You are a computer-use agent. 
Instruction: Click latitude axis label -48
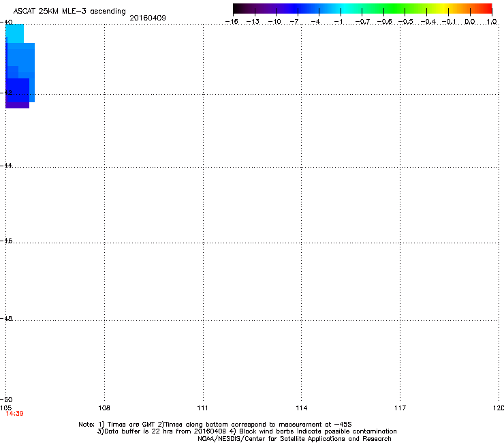pos(6,318)
